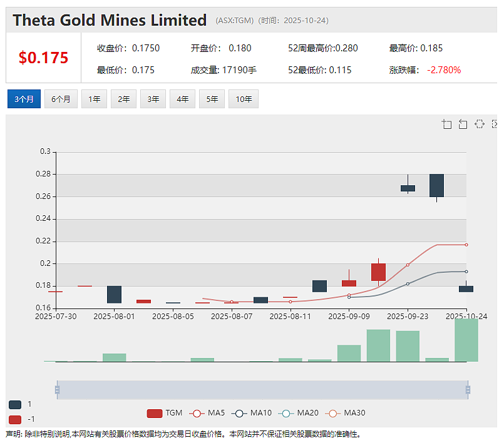
Task: Switch to the 6个月 range
Action: [x=61, y=99]
